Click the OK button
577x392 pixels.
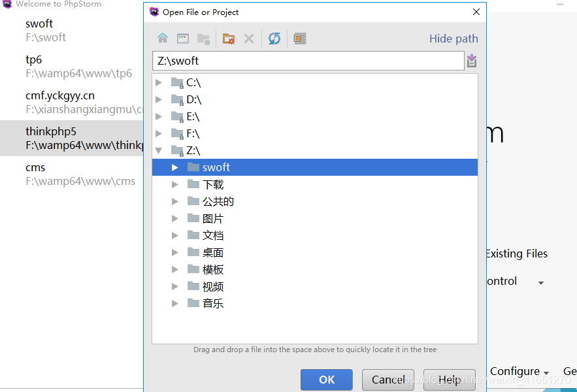[327, 380]
